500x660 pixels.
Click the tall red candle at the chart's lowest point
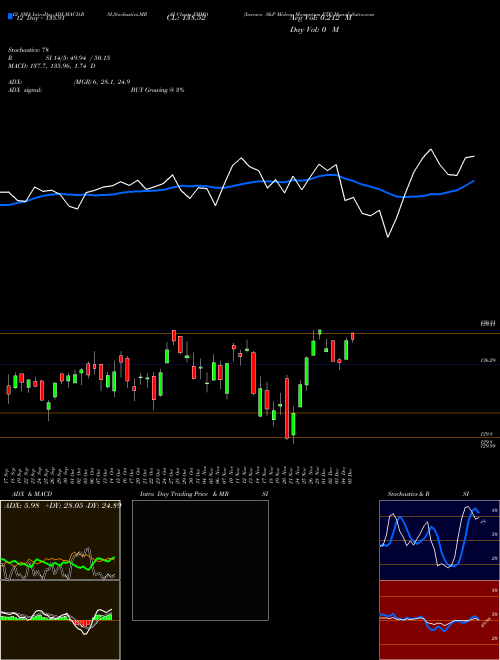tap(287, 408)
